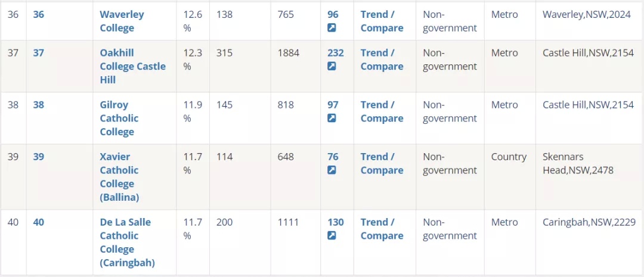Click the 232 number link for Oakhill
The height and width of the screenshot is (277, 644).
tap(336, 53)
